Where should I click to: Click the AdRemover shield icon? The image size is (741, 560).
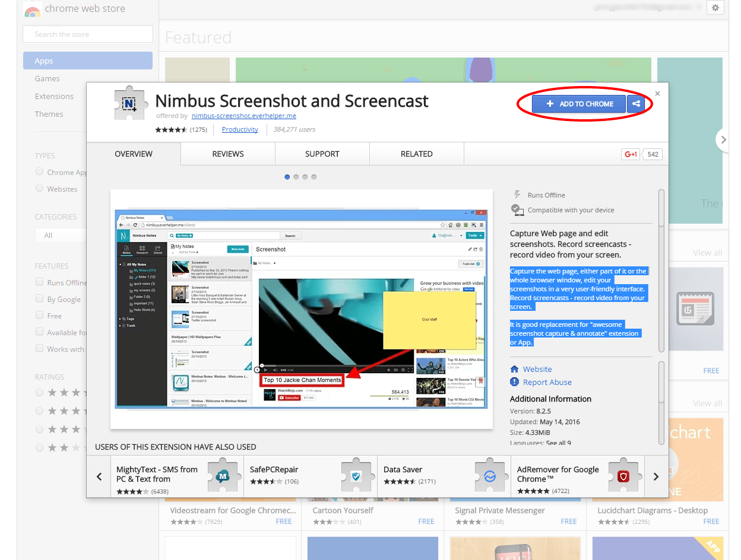click(x=624, y=476)
